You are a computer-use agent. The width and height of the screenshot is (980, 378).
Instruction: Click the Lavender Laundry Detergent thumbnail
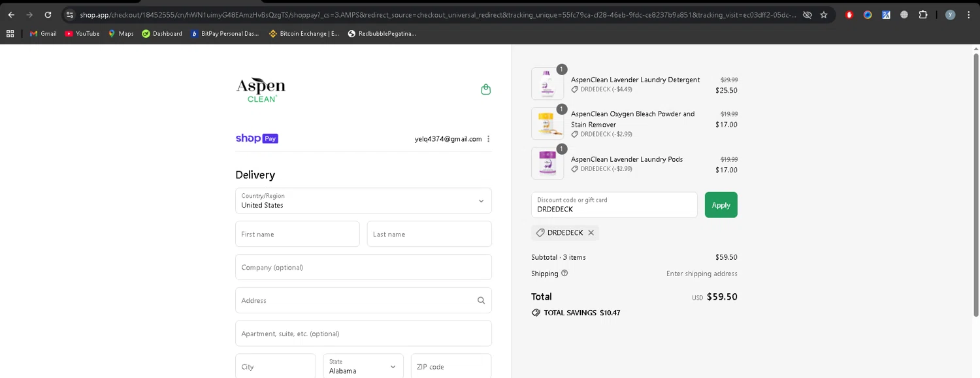tap(547, 84)
